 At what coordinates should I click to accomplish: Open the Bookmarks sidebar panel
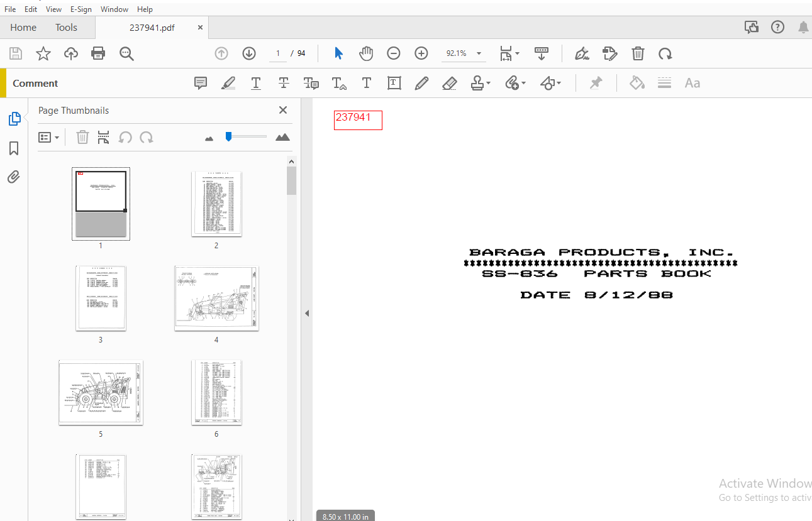[x=14, y=148]
